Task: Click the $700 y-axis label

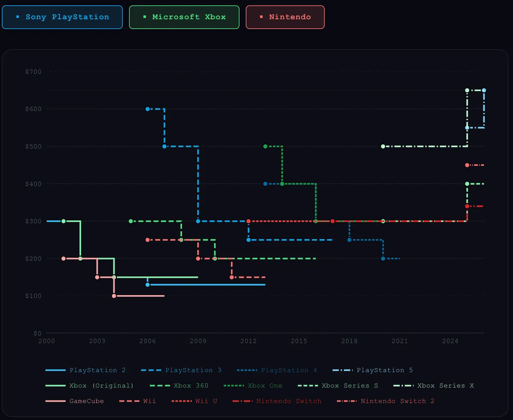Action: pyautogui.click(x=33, y=71)
